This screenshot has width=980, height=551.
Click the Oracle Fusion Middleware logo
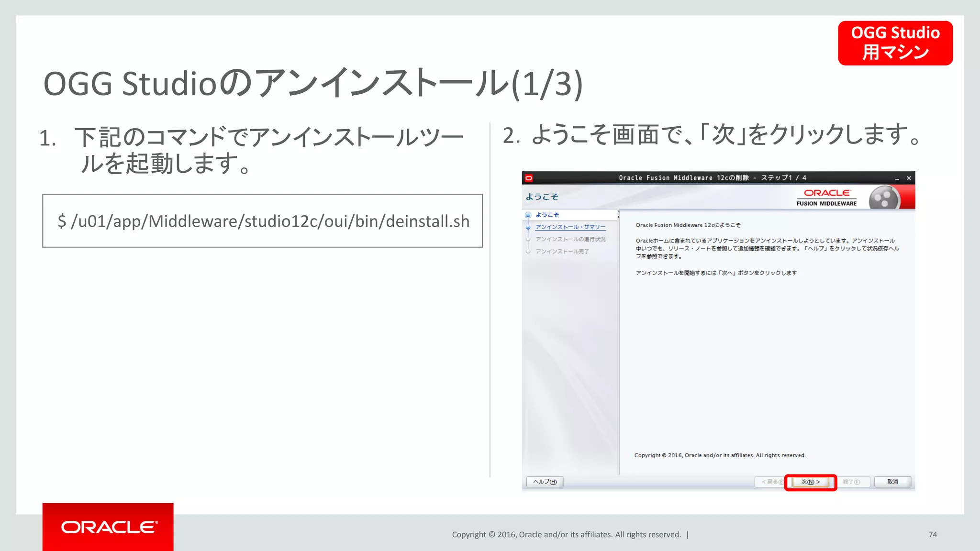(x=827, y=197)
